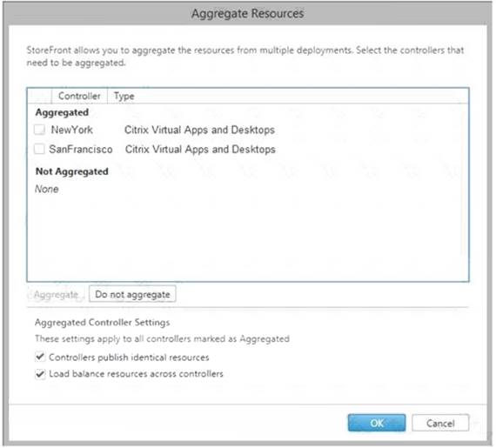This screenshot has width=496, height=448.
Task: Toggle Load balance resources across controllers checkbox
Action: coord(40,374)
